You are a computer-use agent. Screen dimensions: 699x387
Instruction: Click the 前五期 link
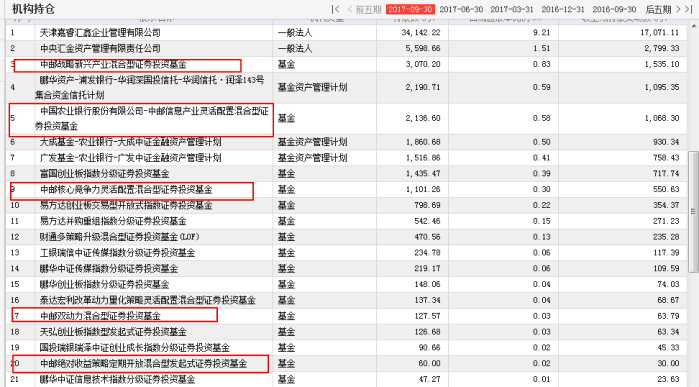pos(368,9)
